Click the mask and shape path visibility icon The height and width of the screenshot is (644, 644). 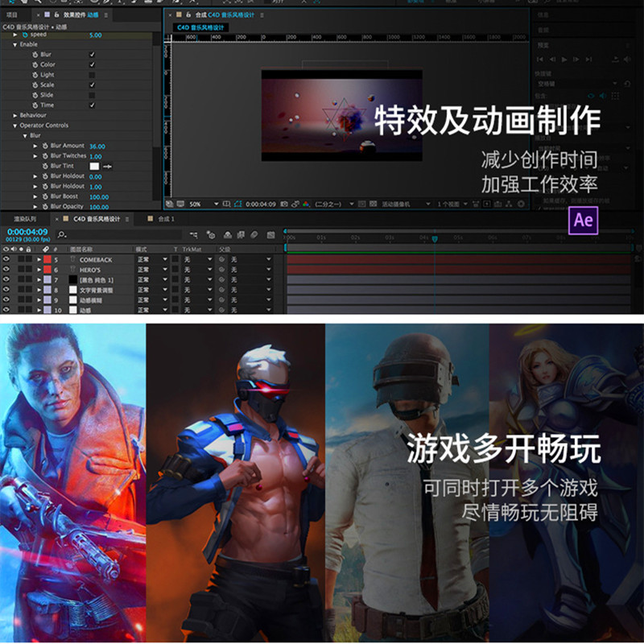click(237, 204)
